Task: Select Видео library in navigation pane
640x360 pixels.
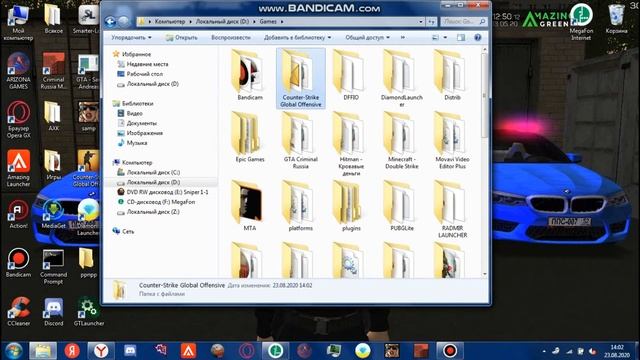Action: click(130, 113)
